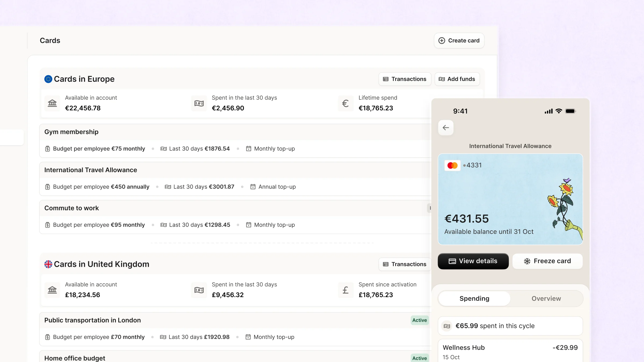Open the Wellness Hub transaction entry

click(510, 351)
